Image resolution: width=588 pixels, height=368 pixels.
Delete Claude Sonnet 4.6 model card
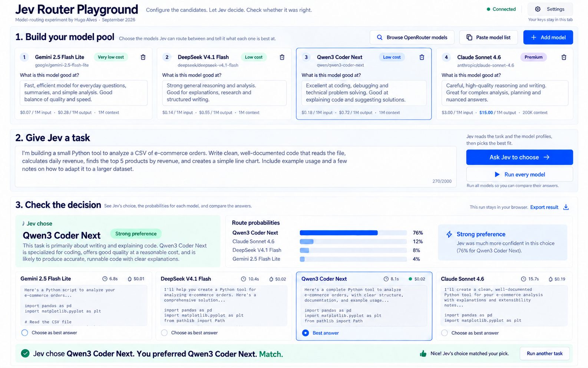click(x=564, y=57)
